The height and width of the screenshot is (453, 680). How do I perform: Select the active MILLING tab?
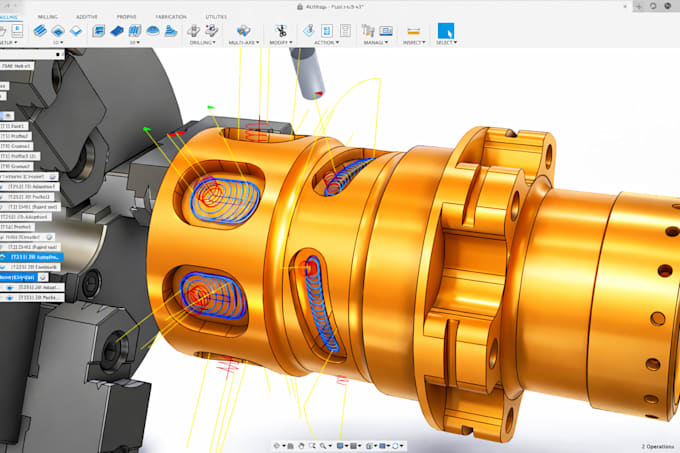pyautogui.click(x=9, y=16)
